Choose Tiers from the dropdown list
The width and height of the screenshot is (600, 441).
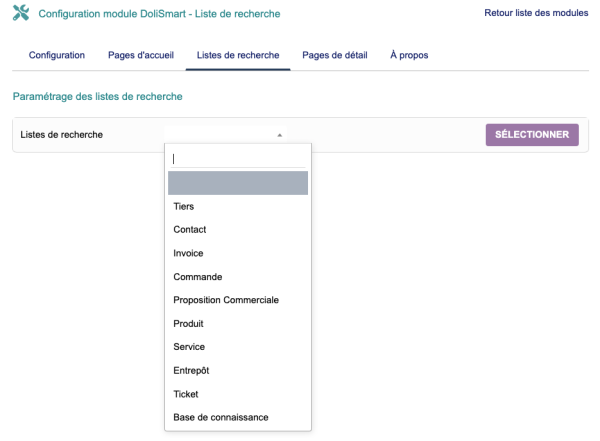point(184,206)
